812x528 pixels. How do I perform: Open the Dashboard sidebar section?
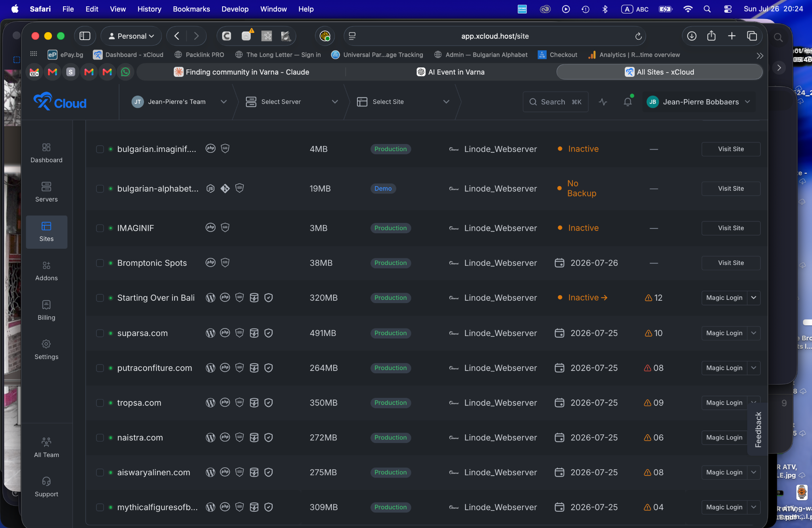click(46, 153)
